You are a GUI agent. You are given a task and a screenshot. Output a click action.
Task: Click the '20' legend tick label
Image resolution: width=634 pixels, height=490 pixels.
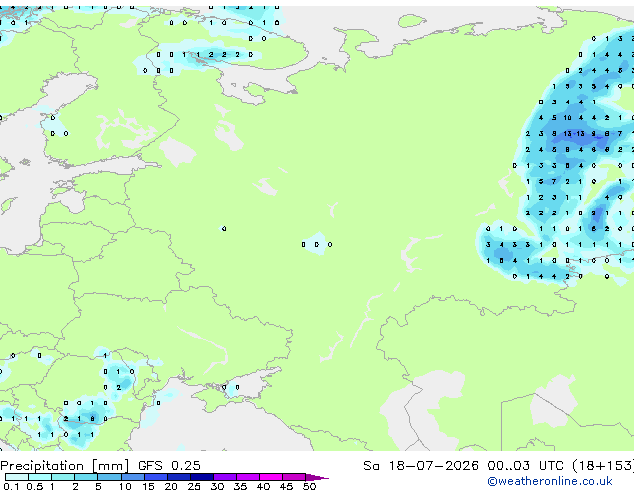tap(171, 486)
